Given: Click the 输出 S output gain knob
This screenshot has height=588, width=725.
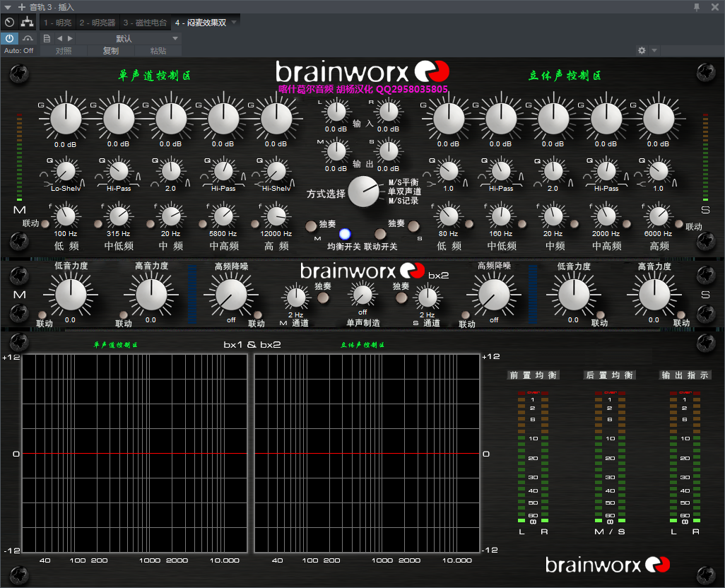Looking at the screenshot, I should pyautogui.click(x=389, y=151).
